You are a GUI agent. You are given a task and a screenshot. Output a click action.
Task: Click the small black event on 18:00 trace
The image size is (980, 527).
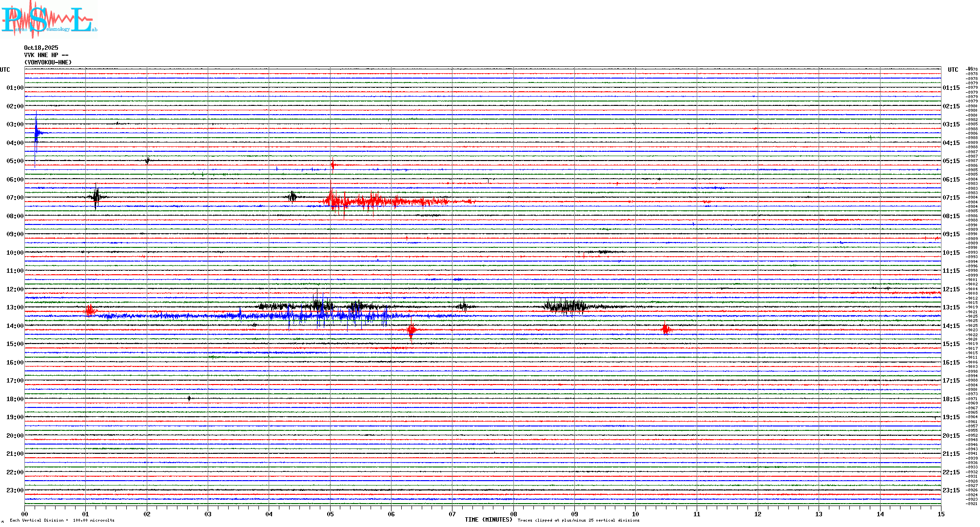(189, 399)
